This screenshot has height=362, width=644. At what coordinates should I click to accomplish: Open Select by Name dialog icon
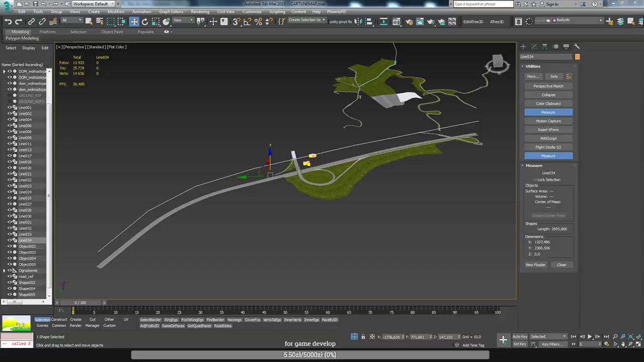tap(100, 22)
